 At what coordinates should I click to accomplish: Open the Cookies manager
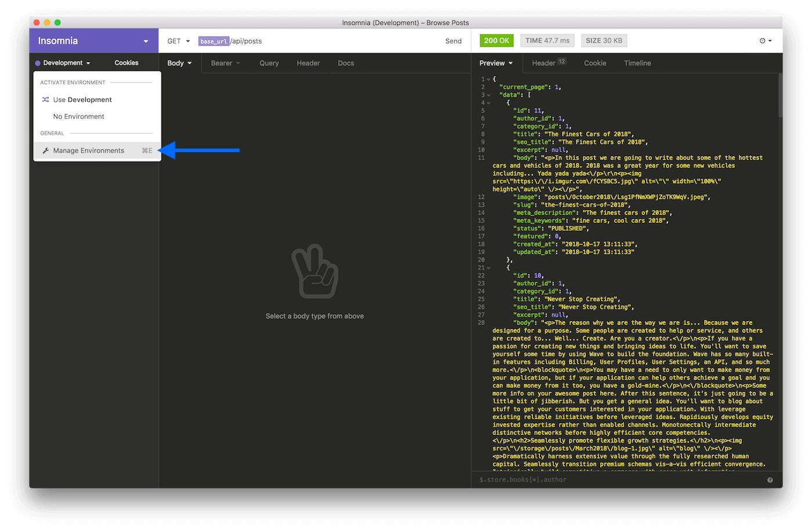click(x=126, y=63)
